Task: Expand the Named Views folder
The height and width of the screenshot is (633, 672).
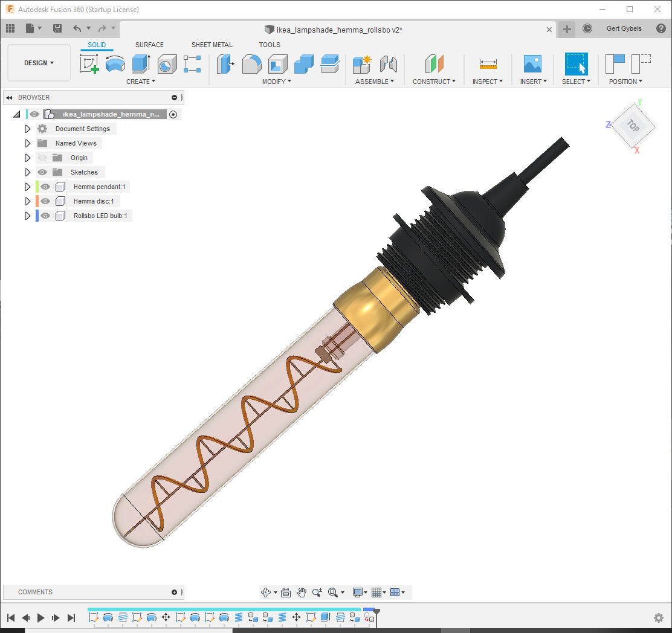Action: pyautogui.click(x=27, y=143)
